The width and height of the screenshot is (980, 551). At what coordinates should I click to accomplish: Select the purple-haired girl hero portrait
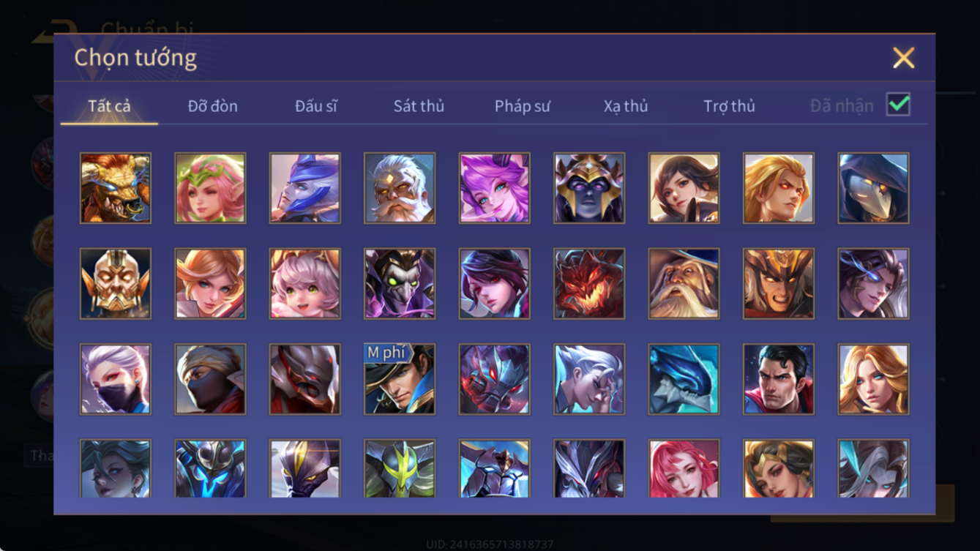coord(494,188)
